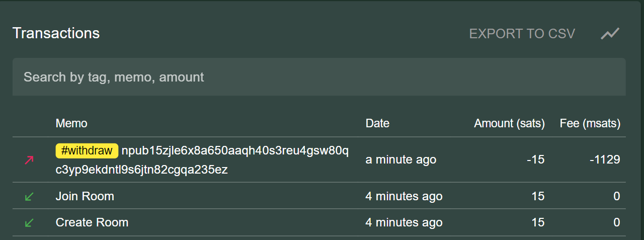Sort by the Date column header
This screenshot has width=644, height=240.
(x=377, y=123)
